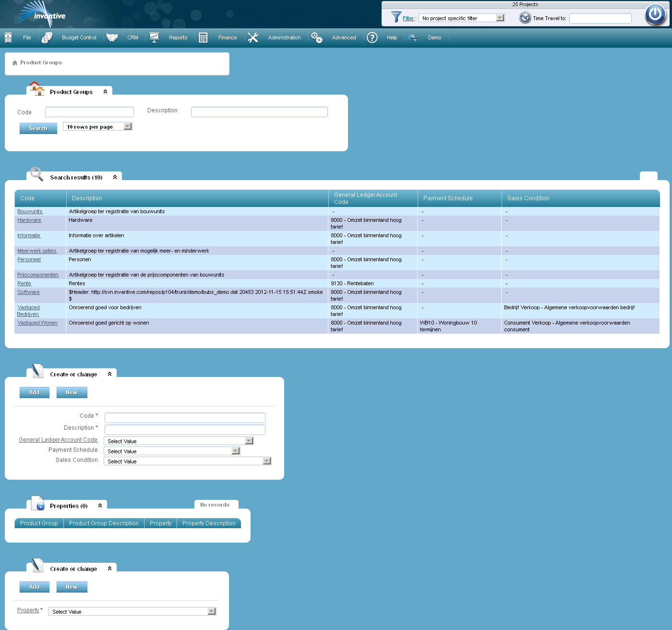This screenshot has height=630, width=672.
Task: Open the Vastgoed Wonen link
Action: [x=37, y=323]
